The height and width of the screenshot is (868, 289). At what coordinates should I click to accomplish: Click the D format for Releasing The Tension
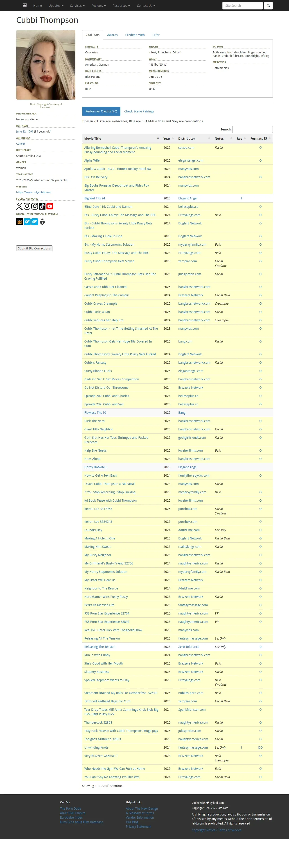(260, 647)
